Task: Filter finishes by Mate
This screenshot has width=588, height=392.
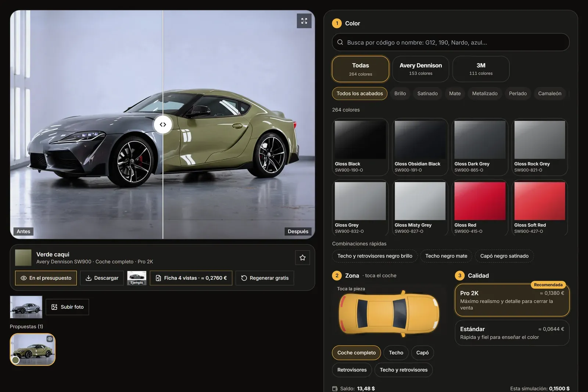Action: 455,94
